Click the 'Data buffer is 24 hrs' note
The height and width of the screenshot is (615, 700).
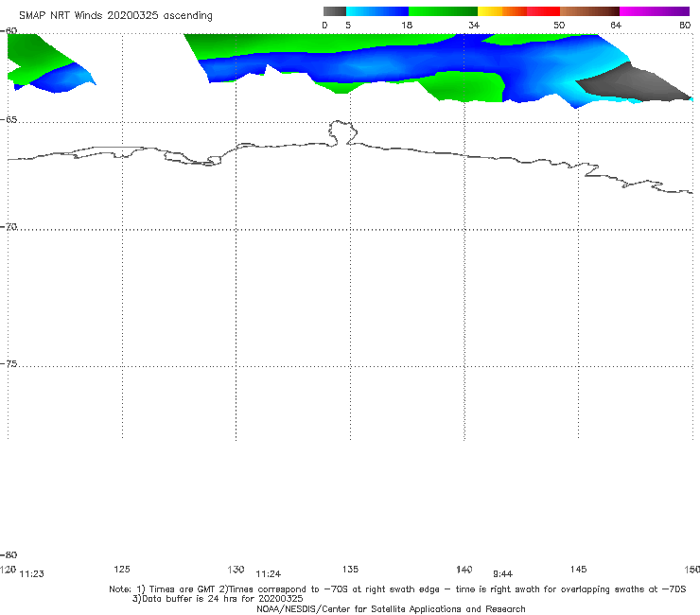pos(218,599)
